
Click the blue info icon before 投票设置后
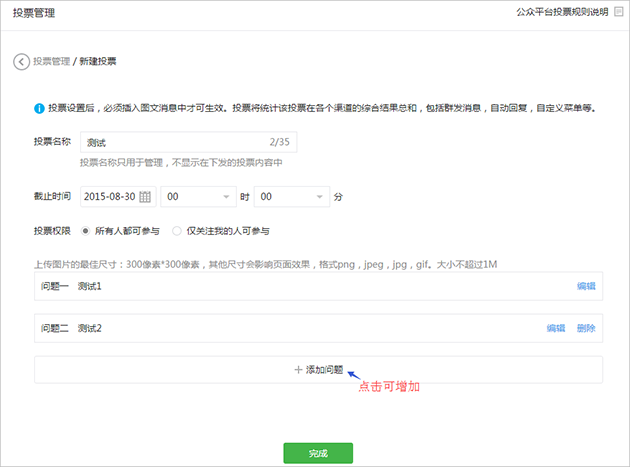[39, 108]
